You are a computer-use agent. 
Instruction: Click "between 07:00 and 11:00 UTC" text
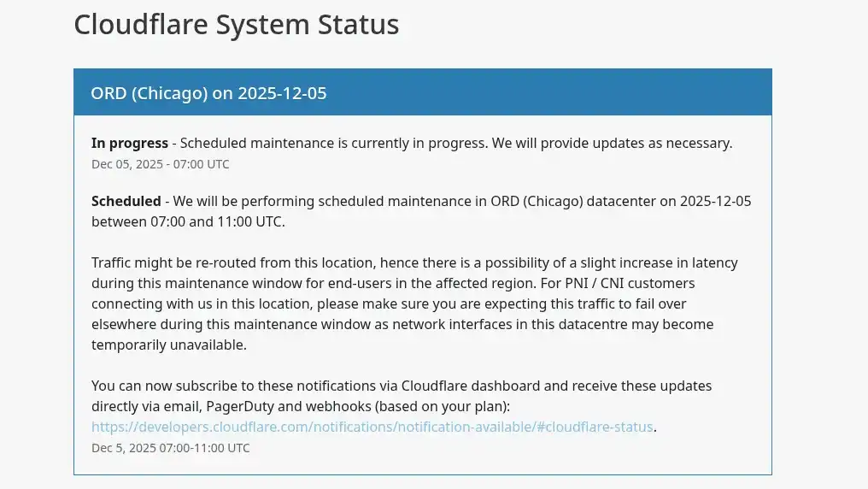188,222
